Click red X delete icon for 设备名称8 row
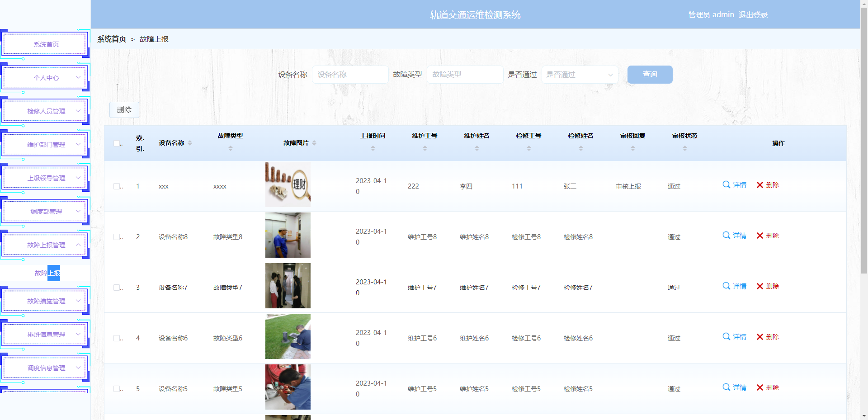The image size is (868, 420). [760, 236]
